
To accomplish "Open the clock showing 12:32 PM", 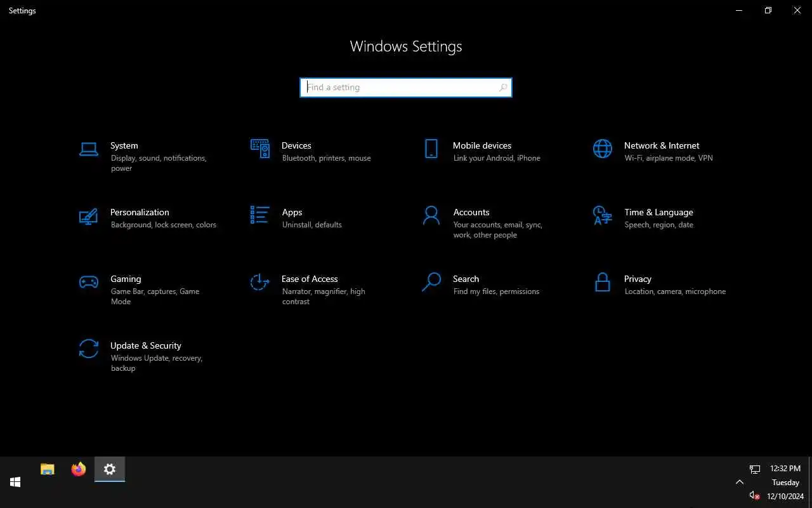I will coord(785,469).
